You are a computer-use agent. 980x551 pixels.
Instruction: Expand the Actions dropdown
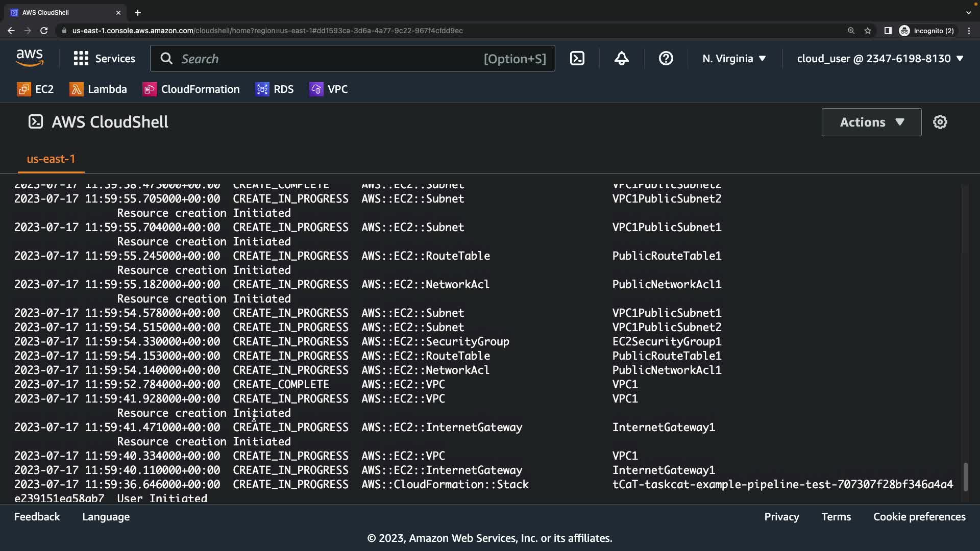[871, 122]
